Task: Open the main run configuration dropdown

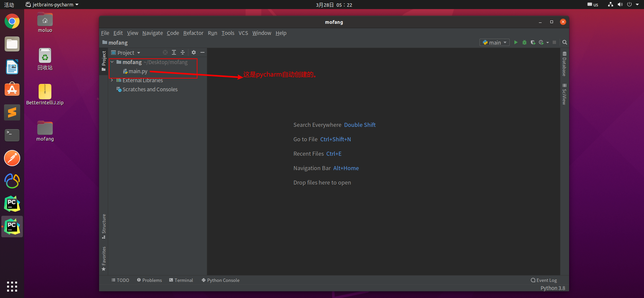Action: 495,42
